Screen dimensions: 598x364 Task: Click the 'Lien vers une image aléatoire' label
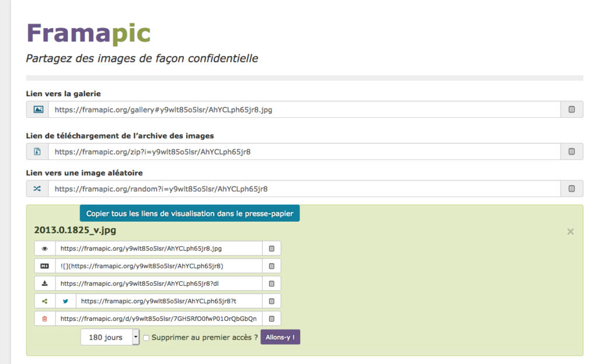click(84, 173)
